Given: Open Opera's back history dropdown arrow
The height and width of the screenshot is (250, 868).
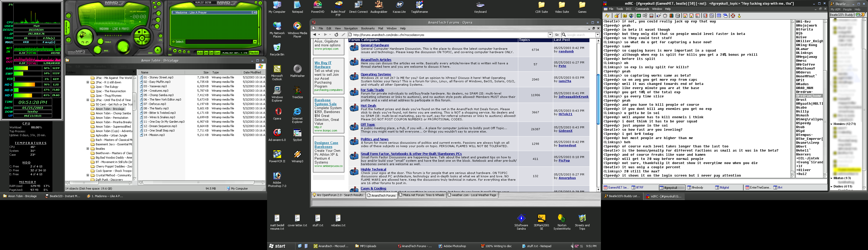Looking at the screenshot, I should [x=319, y=35].
